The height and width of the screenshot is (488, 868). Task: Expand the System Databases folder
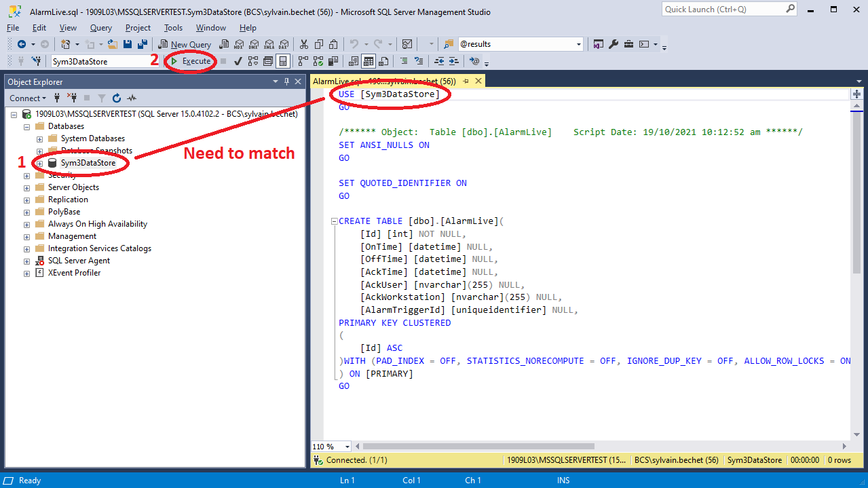coord(39,138)
